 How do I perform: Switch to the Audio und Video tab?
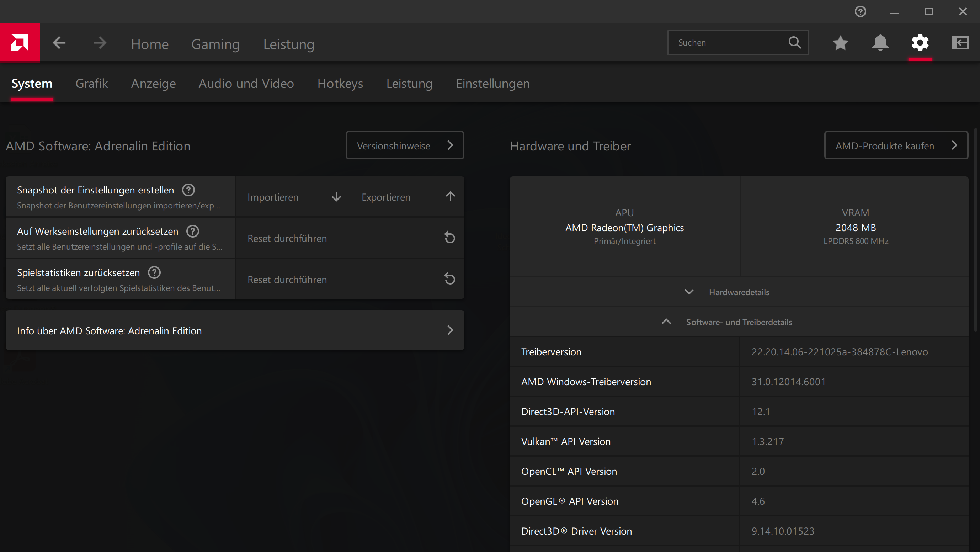[246, 83]
